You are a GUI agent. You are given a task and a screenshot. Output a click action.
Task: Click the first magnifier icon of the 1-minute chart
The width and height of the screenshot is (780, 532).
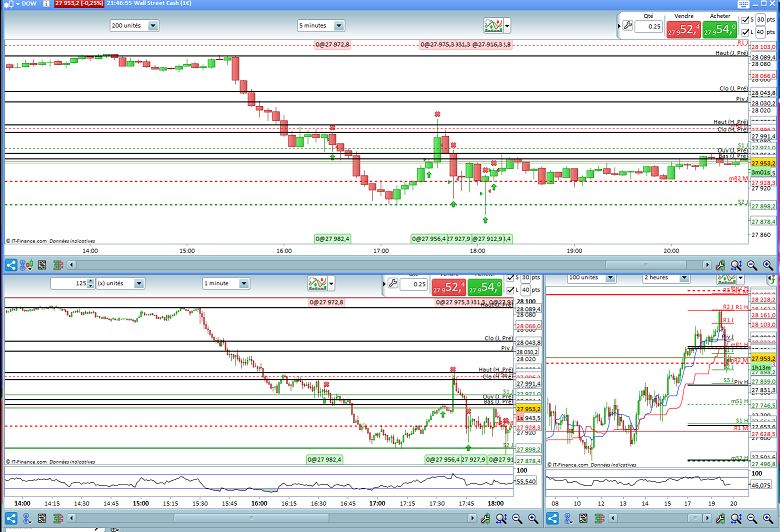(501, 519)
